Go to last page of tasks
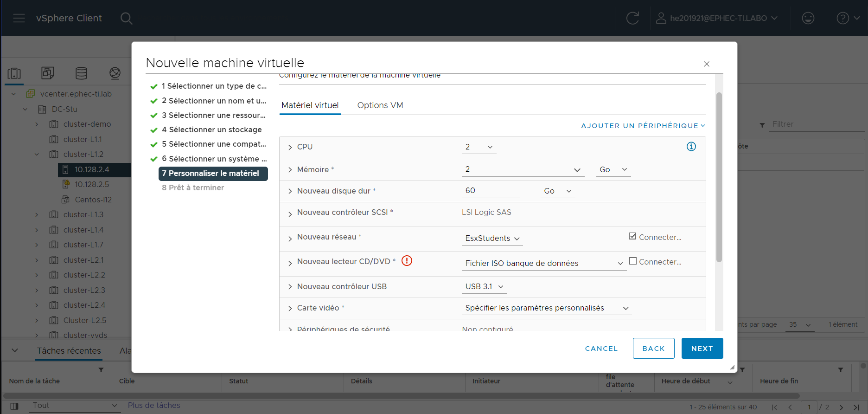Screen dimensions: 868x414 (x=856, y=407)
